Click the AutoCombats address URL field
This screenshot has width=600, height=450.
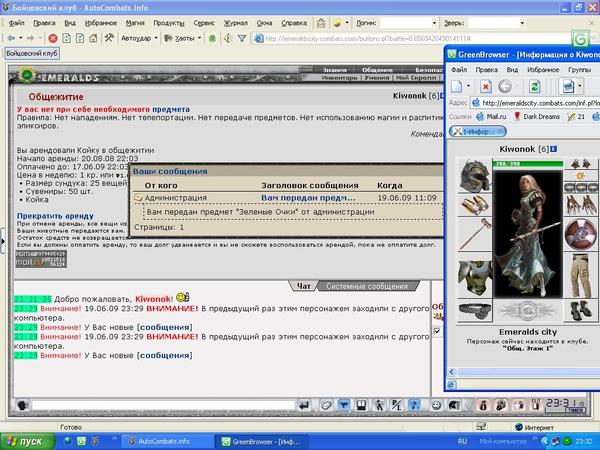coord(417,38)
